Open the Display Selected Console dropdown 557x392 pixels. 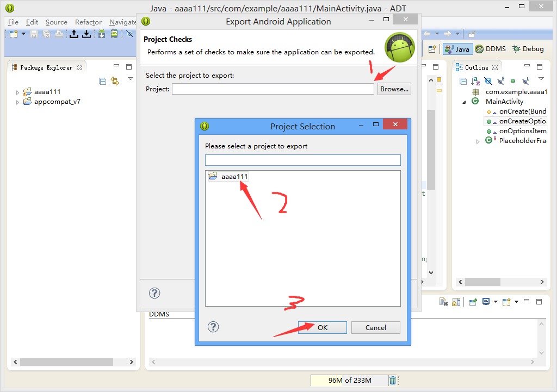496,302
